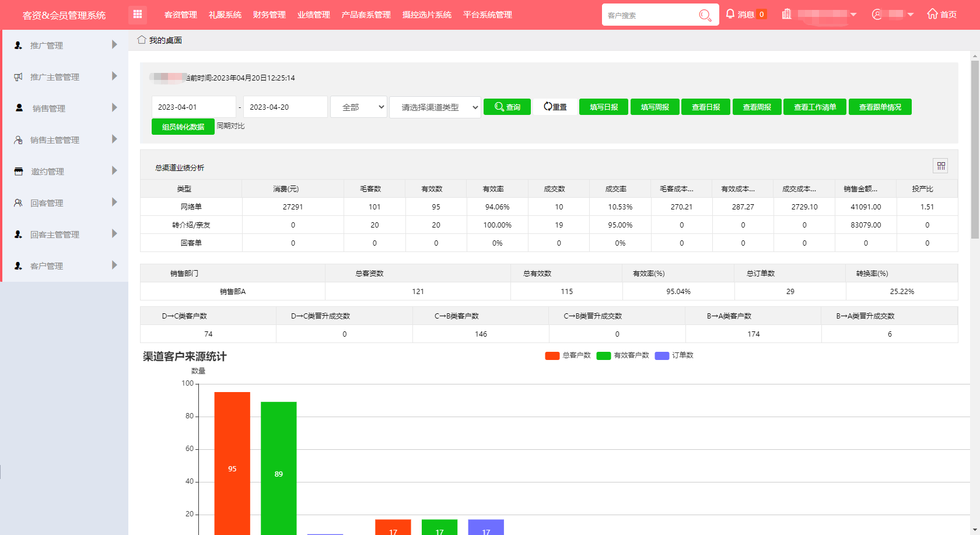
Task: Click the 查看工作清单 button
Action: pos(815,107)
